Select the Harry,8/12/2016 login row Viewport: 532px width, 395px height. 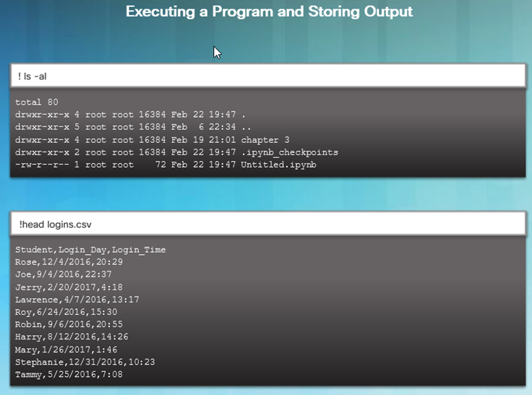[72, 337]
